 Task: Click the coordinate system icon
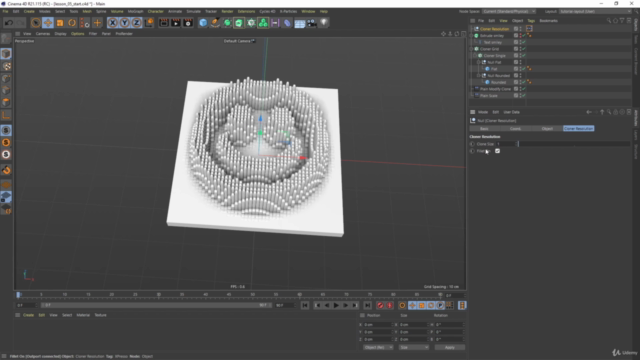[x=149, y=23]
